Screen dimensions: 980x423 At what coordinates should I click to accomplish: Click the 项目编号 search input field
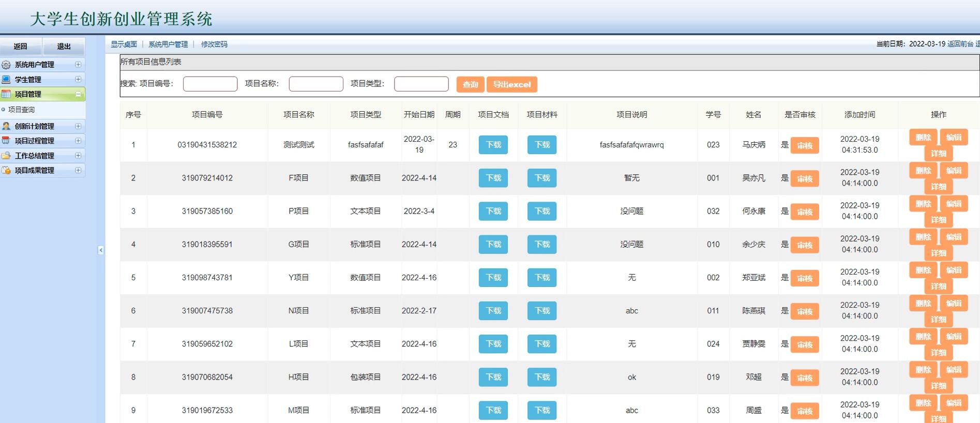point(210,84)
